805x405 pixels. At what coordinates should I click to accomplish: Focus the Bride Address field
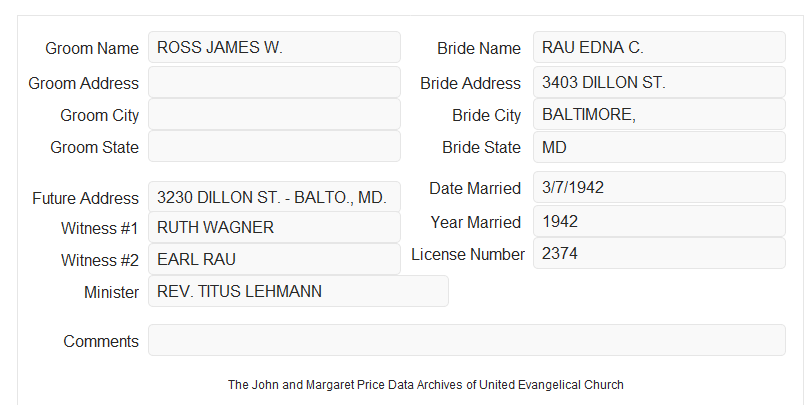click(x=659, y=82)
